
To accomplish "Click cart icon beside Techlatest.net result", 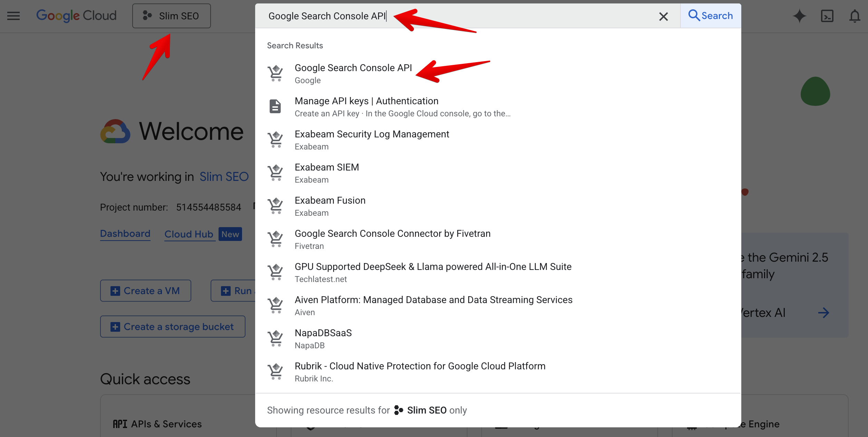I will (x=276, y=272).
